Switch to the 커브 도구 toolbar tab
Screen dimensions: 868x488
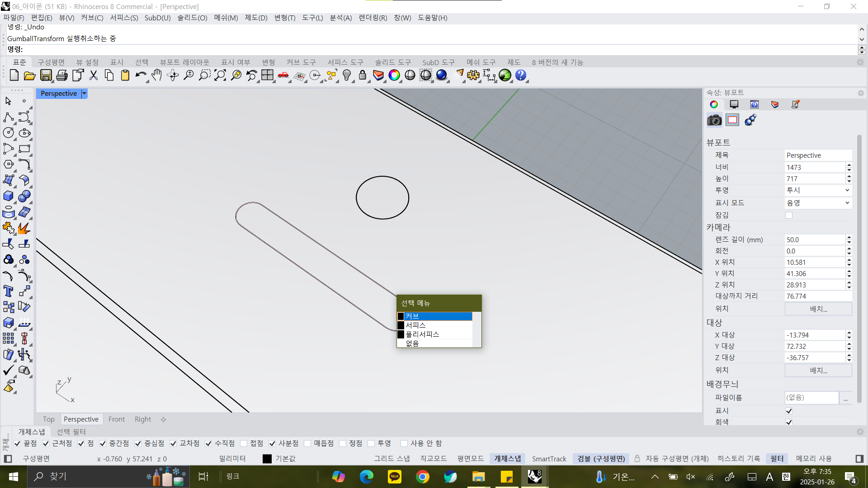[301, 62]
